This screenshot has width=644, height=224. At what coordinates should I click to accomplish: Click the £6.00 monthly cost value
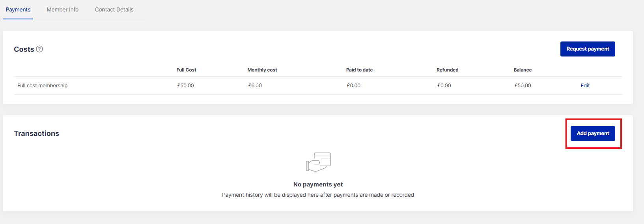(x=255, y=86)
